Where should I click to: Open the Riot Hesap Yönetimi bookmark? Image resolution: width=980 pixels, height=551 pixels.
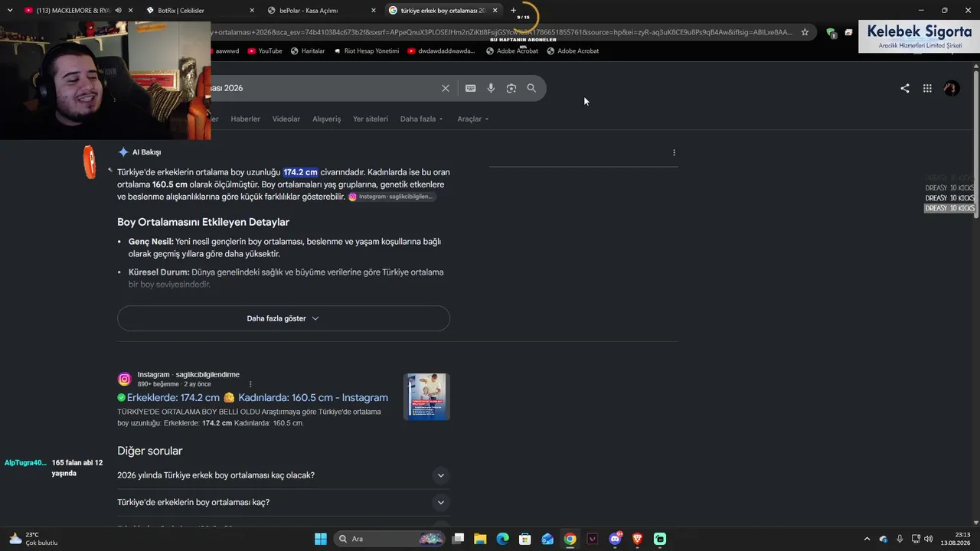366,51
